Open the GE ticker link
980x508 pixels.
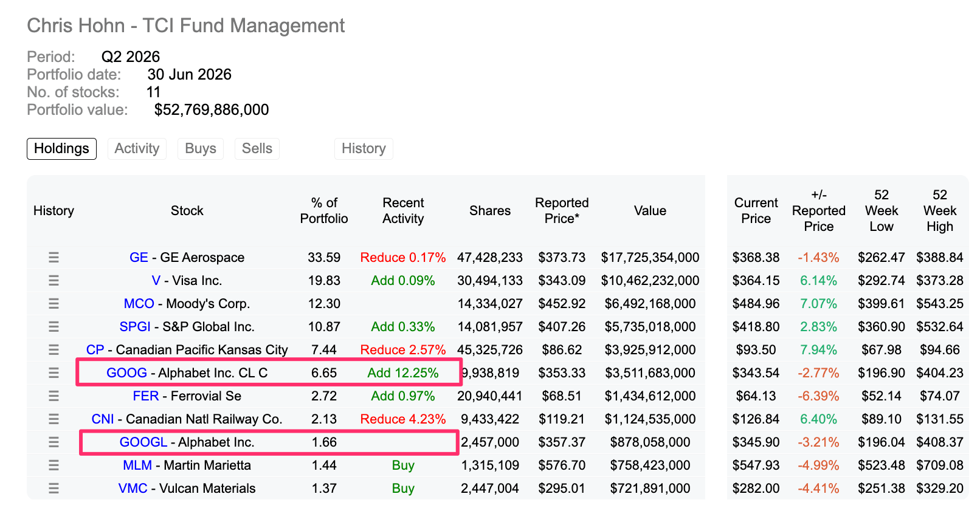coord(139,258)
